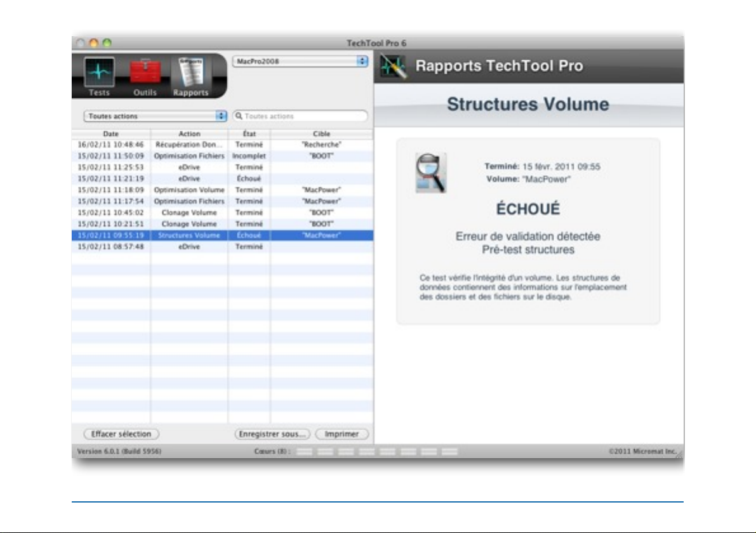Click the search magnifier icon in the filter field
This screenshot has width=756, height=533.
(x=239, y=116)
